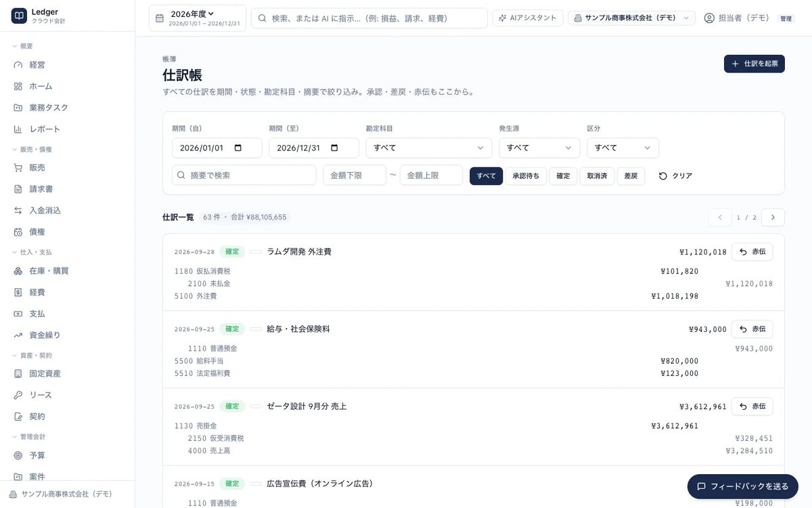Click the 支払 banknote icon

(x=18, y=314)
